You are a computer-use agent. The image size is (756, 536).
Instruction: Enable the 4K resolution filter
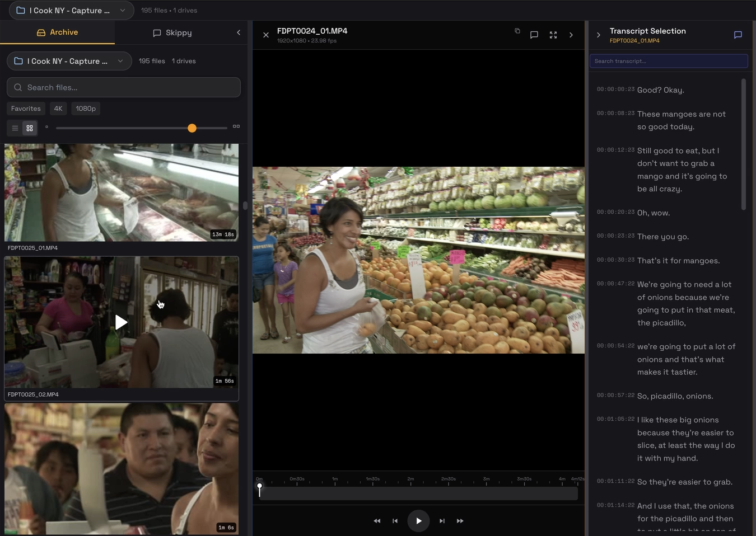point(58,108)
